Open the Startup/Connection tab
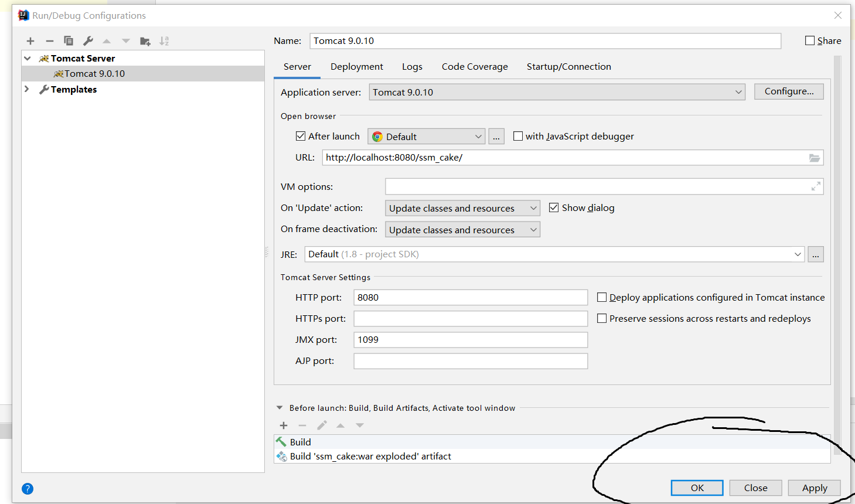 point(569,67)
